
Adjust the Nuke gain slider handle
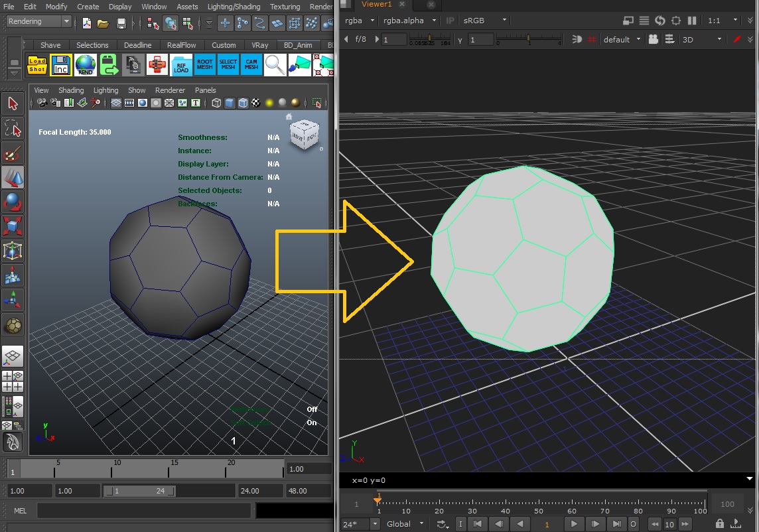pos(429,38)
